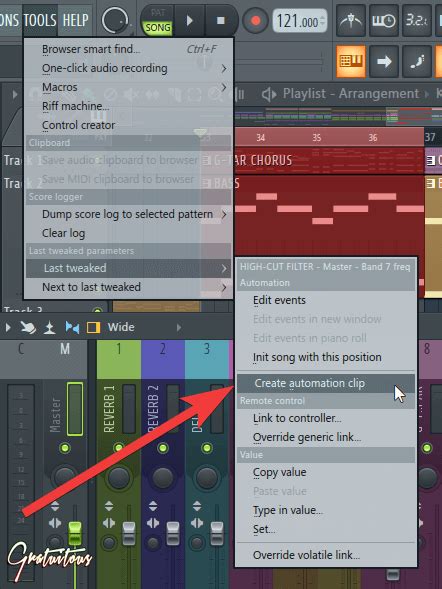Image resolution: width=442 pixels, height=589 pixels.
Task: Mute mixer track 3 via its green LED
Action: click(207, 448)
